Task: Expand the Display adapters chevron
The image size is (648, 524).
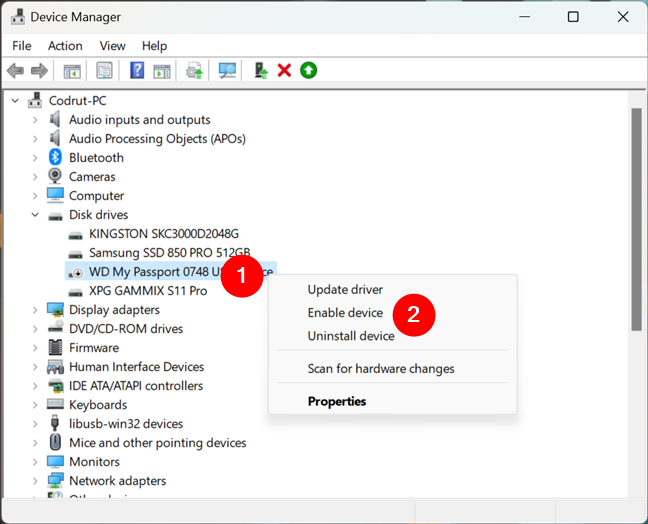Action: 35,310
